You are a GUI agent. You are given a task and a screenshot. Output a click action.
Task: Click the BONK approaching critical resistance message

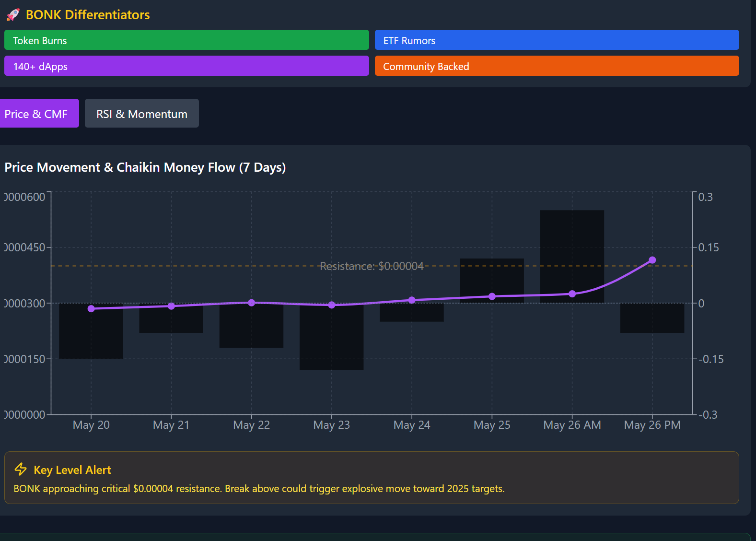click(259, 489)
